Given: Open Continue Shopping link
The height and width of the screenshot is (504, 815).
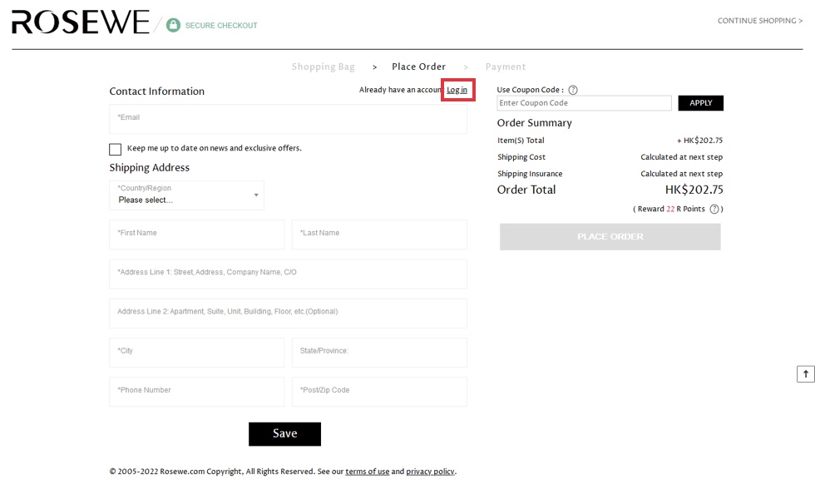Looking at the screenshot, I should point(759,21).
